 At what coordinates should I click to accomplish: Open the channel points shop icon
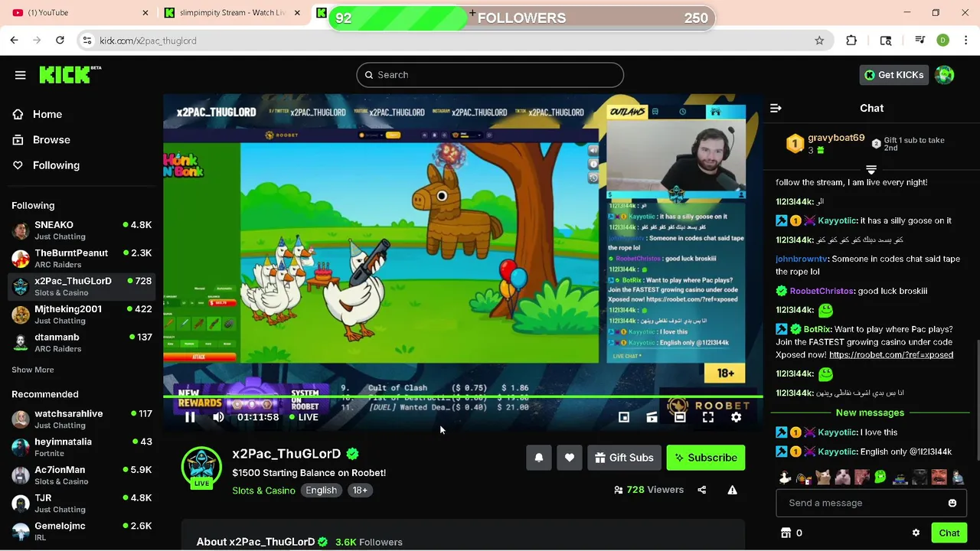[786, 533]
